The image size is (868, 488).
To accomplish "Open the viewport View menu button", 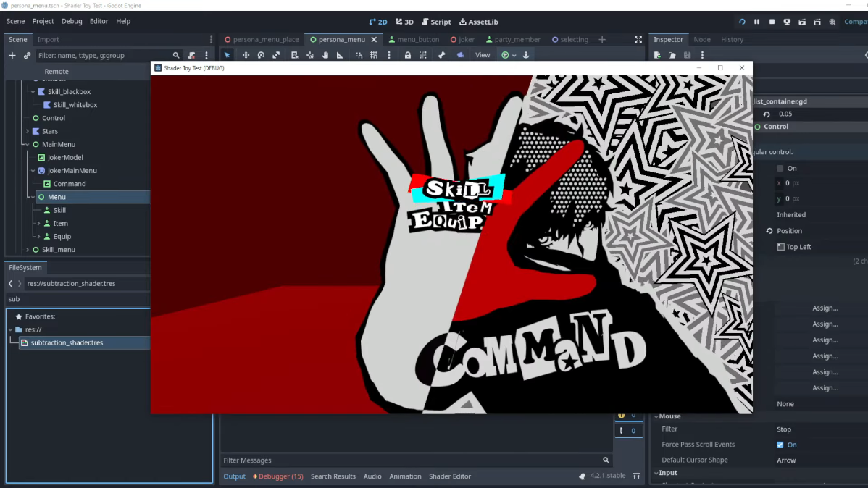I will point(483,55).
